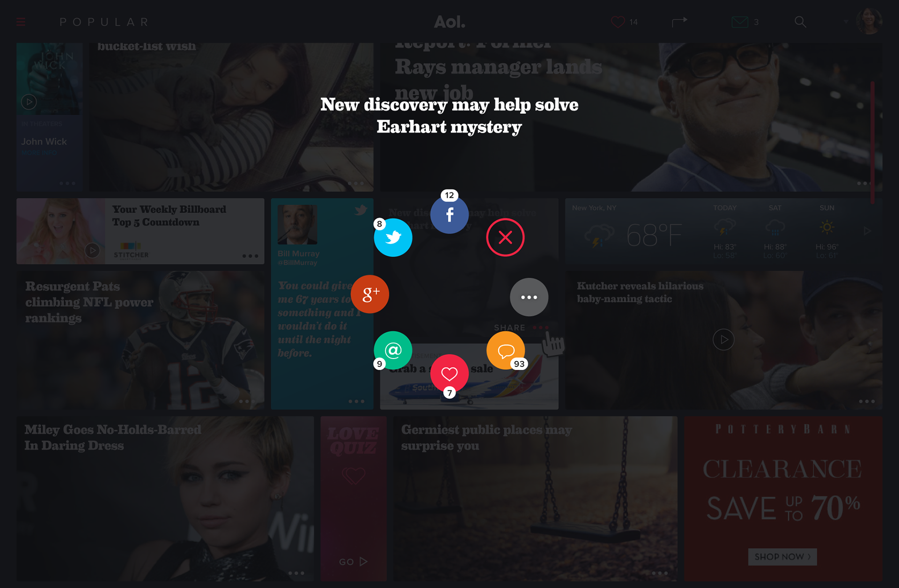The height and width of the screenshot is (588, 899).
Task: Expand the profile dropdown arrow by avatar
Action: (x=846, y=22)
